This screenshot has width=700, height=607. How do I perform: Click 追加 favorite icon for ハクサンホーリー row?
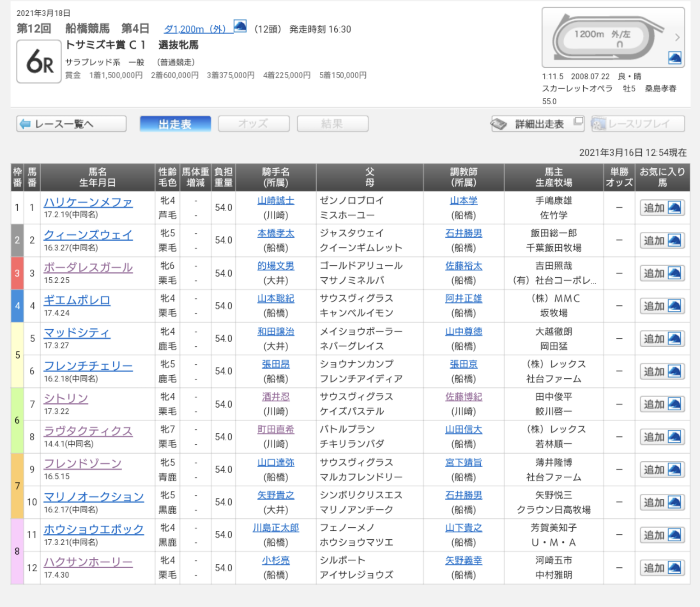(x=674, y=568)
